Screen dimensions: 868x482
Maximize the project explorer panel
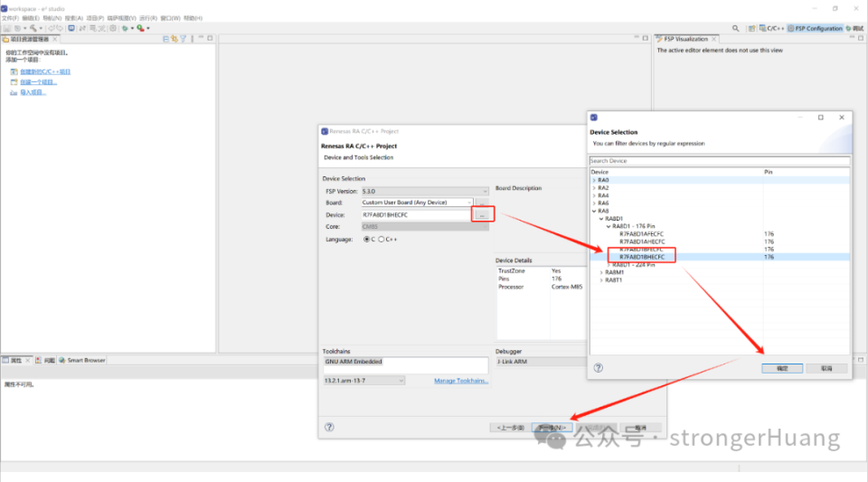coord(211,38)
